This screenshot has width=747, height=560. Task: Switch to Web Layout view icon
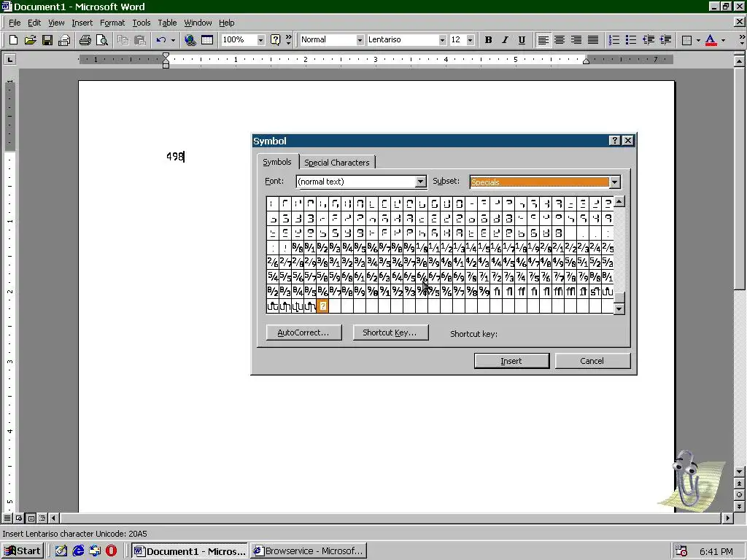[19, 518]
